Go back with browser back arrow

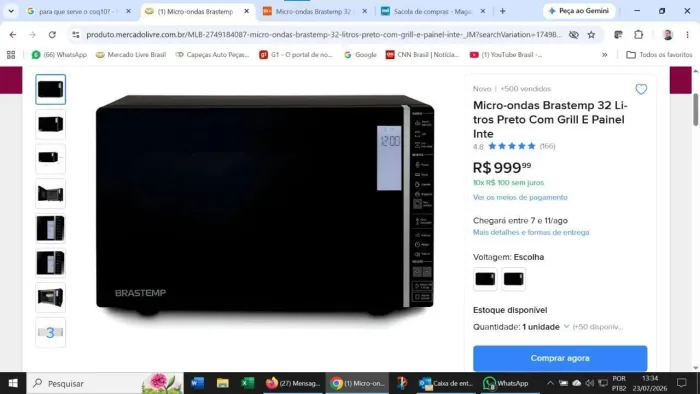pos(12,34)
